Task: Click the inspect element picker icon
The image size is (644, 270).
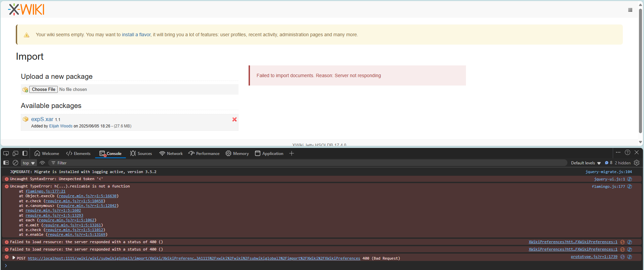Action: coord(6,153)
